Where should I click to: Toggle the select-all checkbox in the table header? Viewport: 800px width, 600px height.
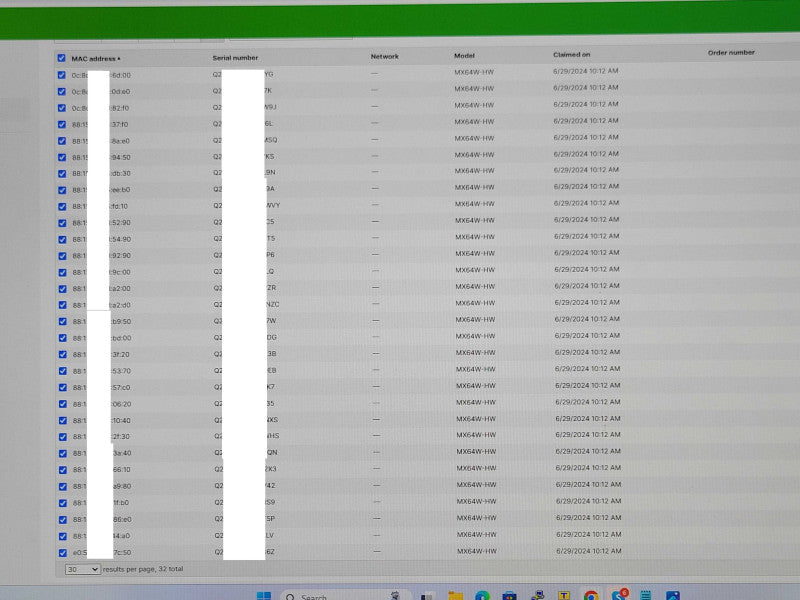pyautogui.click(x=61, y=58)
